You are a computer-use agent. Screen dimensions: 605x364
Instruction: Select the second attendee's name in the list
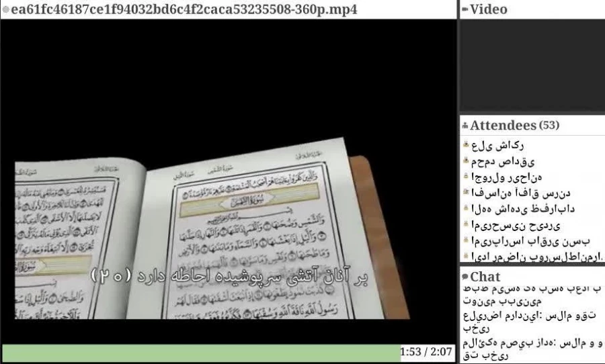[x=502, y=161]
